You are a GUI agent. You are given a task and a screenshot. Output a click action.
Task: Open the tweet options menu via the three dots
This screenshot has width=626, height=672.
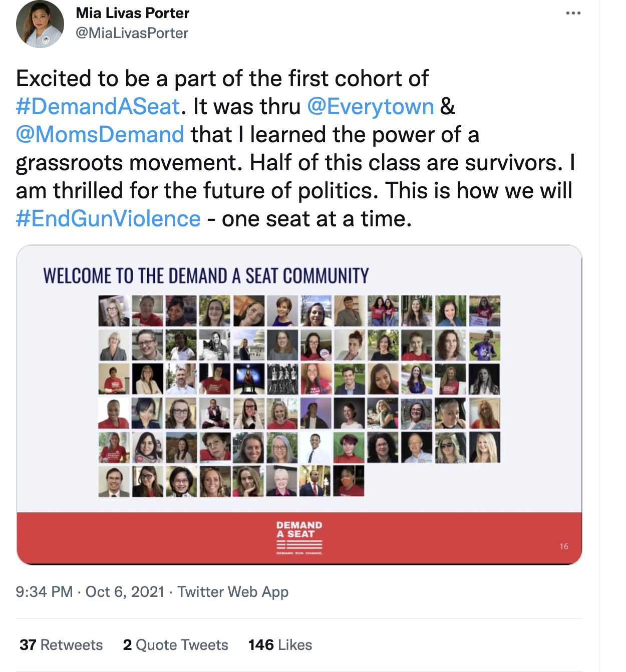574,13
